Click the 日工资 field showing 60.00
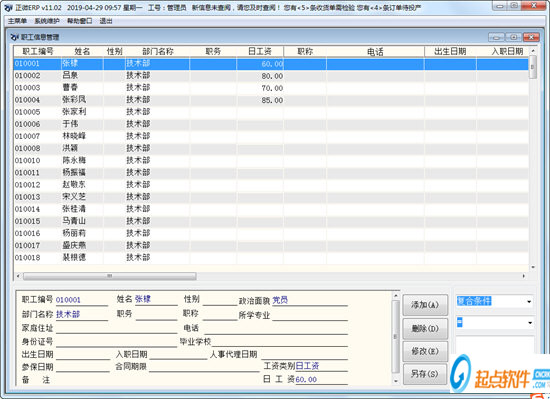Screen dimensions: 550x399 (321, 379)
